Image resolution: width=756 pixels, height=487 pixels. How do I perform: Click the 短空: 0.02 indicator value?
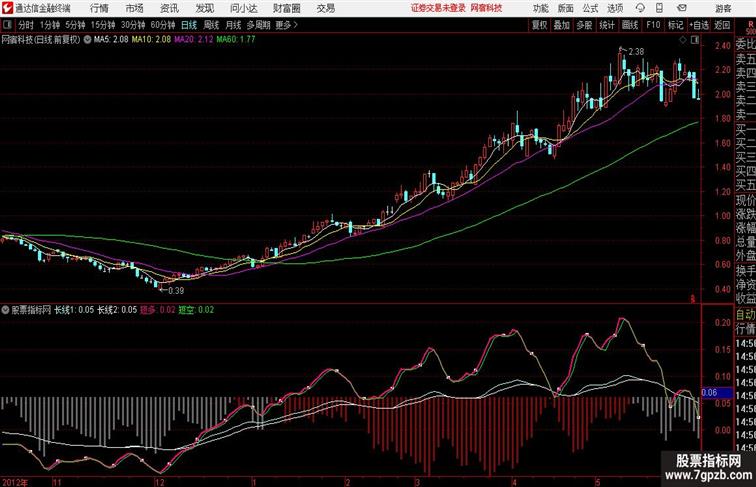point(196,310)
